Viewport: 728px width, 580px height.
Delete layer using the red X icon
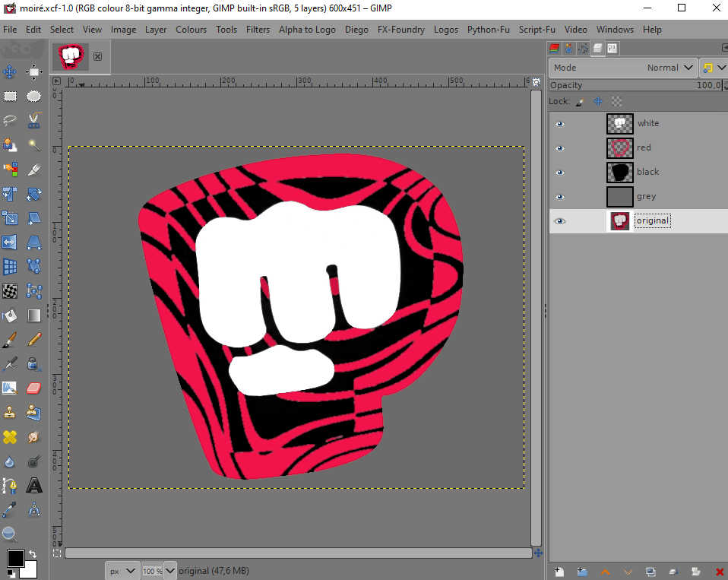[x=719, y=571]
